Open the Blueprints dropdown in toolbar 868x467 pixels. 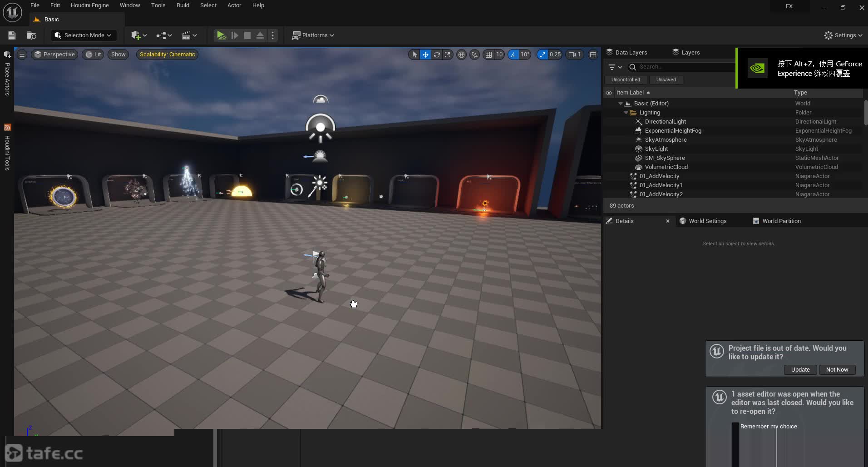(164, 35)
